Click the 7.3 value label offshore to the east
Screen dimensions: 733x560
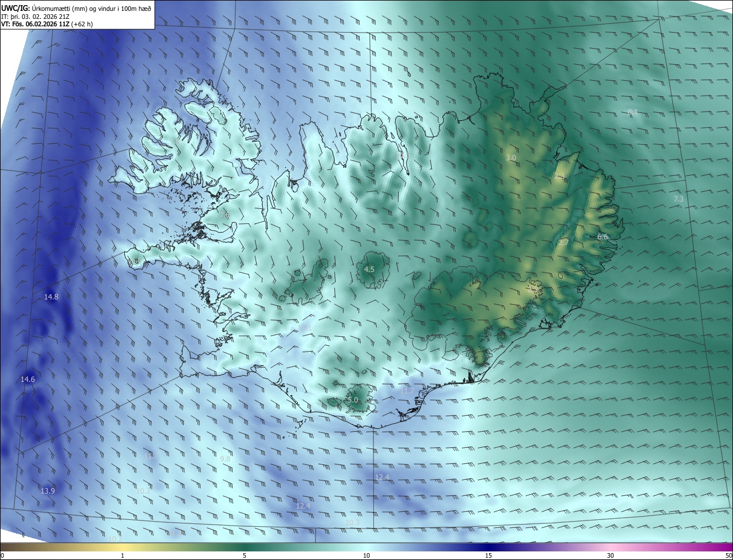point(679,199)
